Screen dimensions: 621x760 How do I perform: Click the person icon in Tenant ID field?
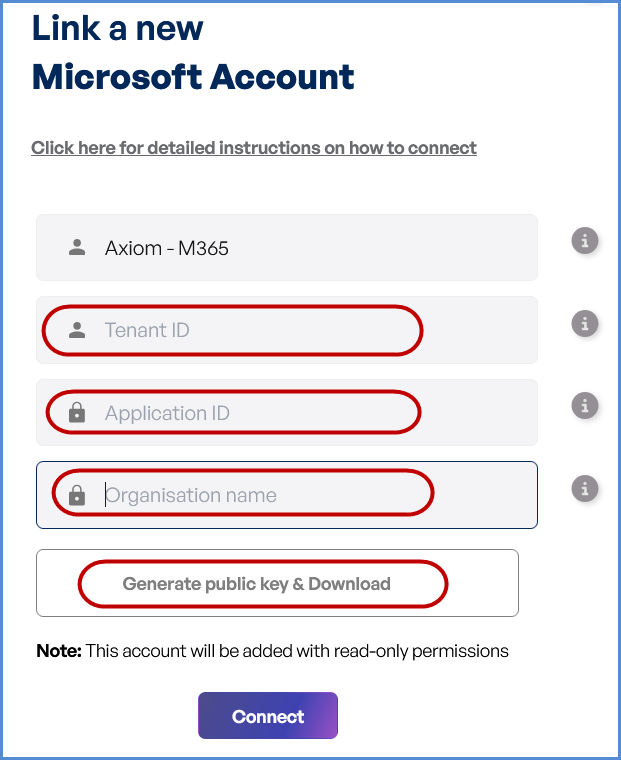[x=77, y=330]
